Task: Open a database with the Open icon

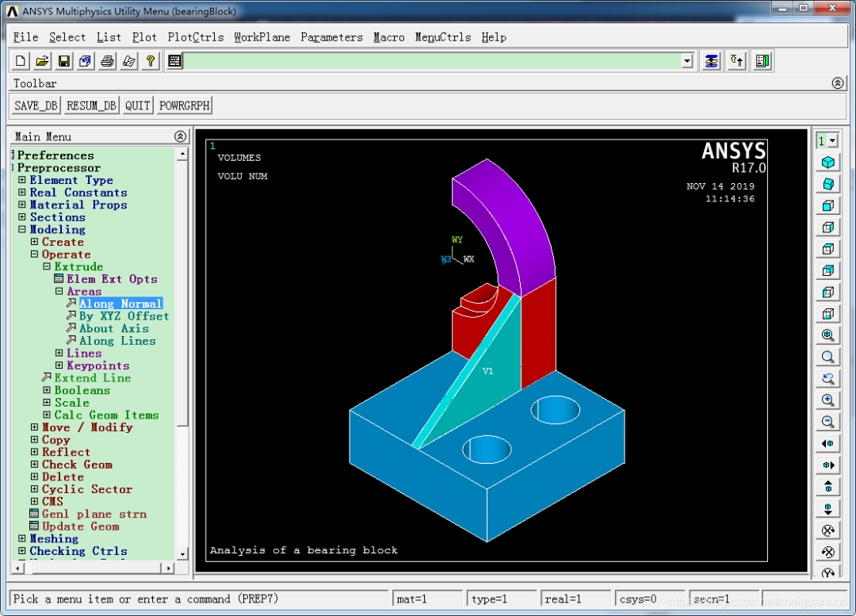Action: point(42,61)
